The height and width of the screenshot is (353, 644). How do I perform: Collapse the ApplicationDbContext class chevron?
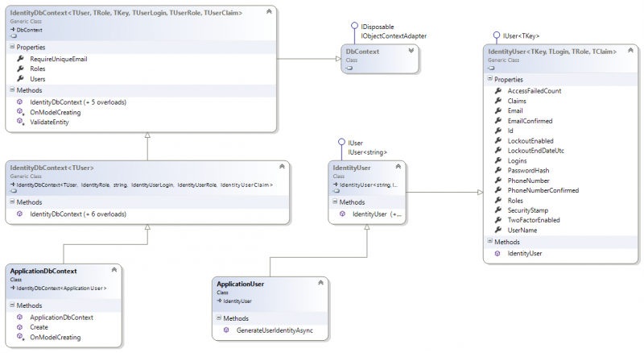point(114,270)
